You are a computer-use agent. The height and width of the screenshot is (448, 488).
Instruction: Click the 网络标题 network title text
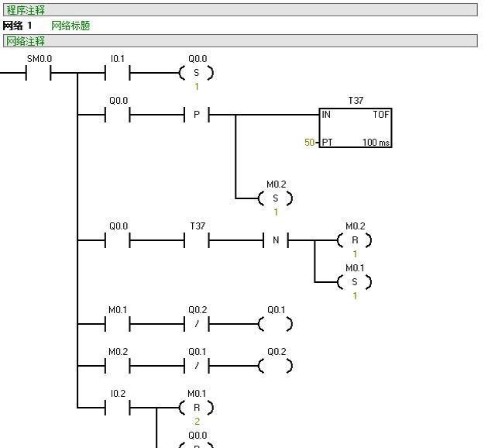70,26
